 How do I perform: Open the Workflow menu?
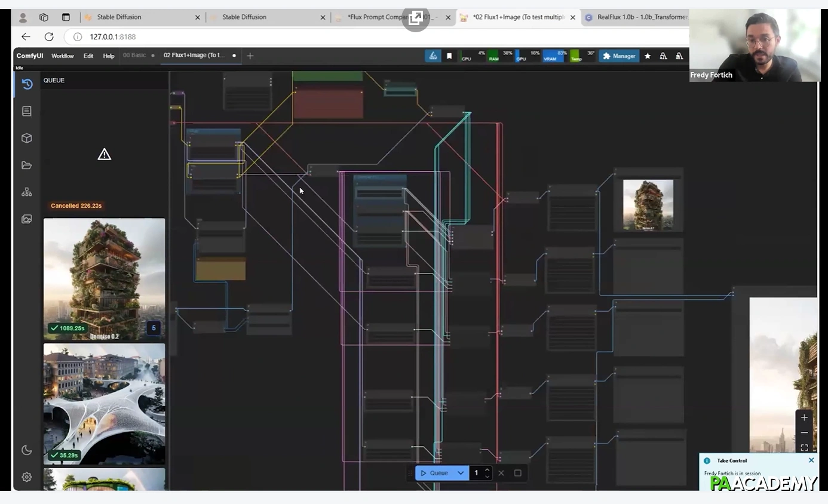point(63,56)
